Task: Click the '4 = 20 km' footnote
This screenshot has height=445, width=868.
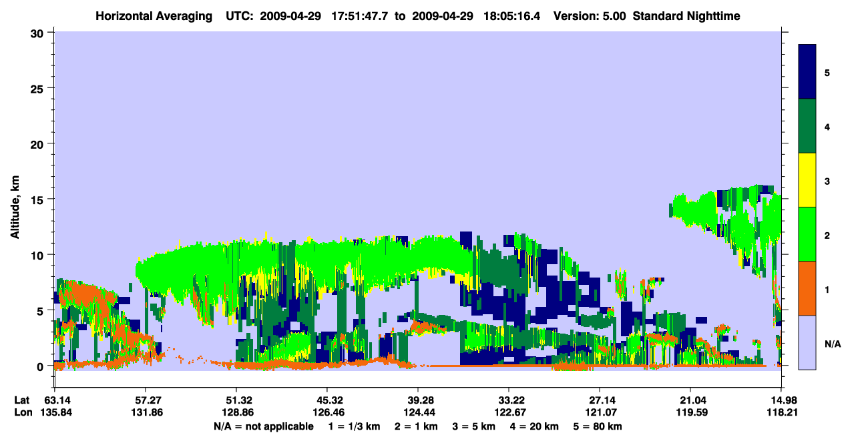Action: point(535,426)
